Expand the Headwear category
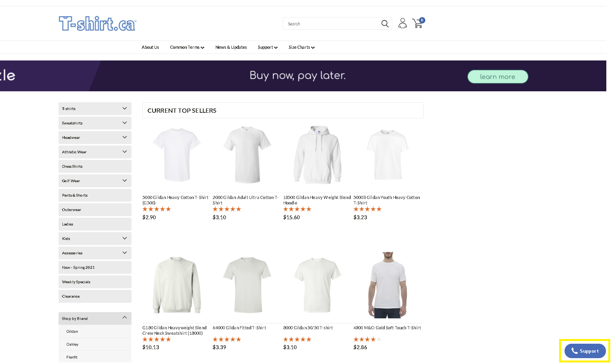The height and width of the screenshot is (364, 611). pos(95,137)
